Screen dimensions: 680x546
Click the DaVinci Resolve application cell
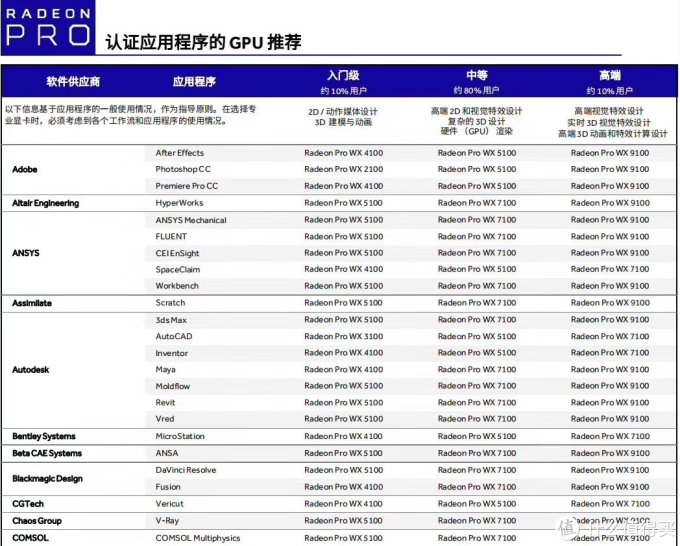coord(186,470)
